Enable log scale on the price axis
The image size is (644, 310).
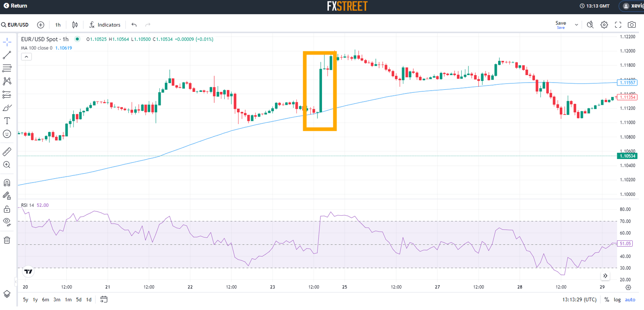click(617, 300)
